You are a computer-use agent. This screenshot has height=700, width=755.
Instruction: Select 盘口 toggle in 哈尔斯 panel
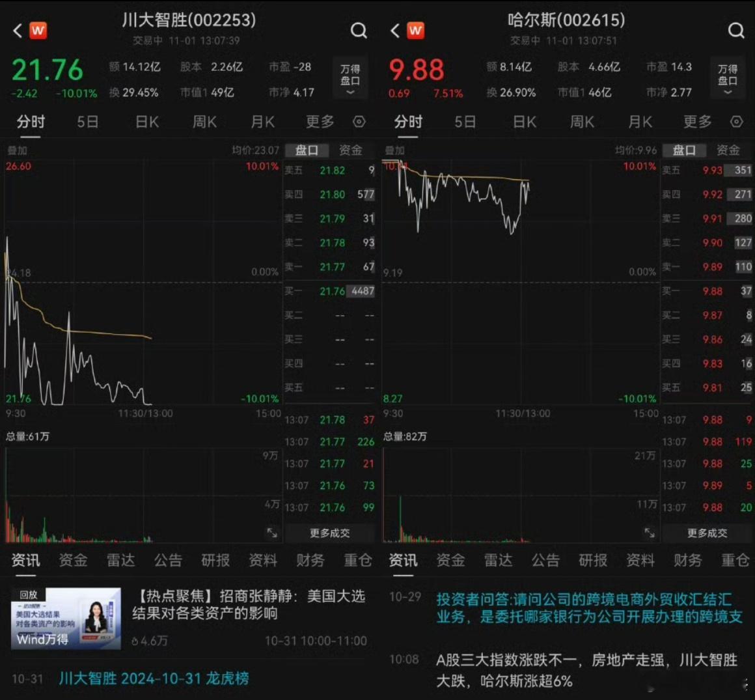click(x=684, y=150)
